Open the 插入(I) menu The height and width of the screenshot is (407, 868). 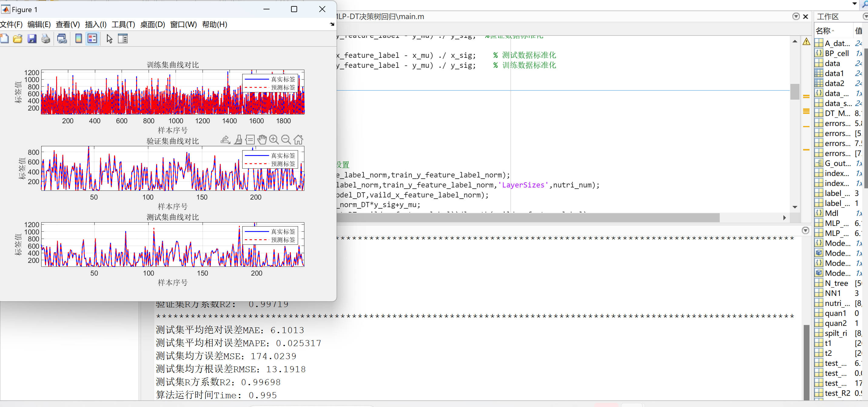tap(96, 25)
